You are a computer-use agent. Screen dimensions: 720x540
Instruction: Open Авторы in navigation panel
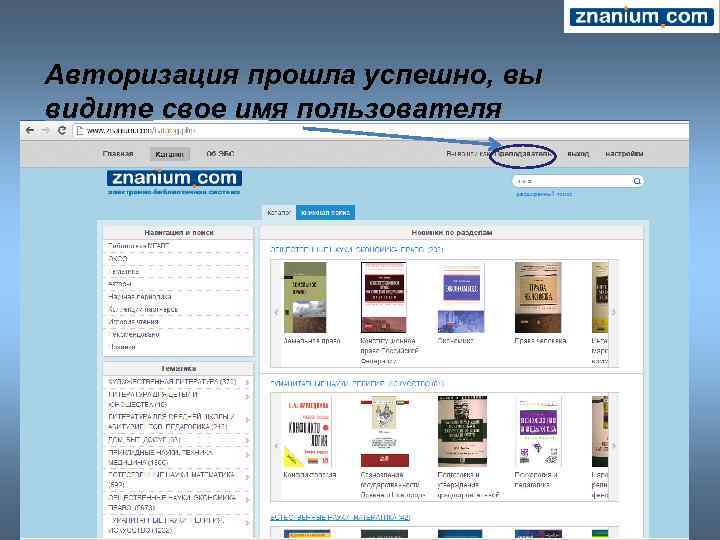coord(120,284)
